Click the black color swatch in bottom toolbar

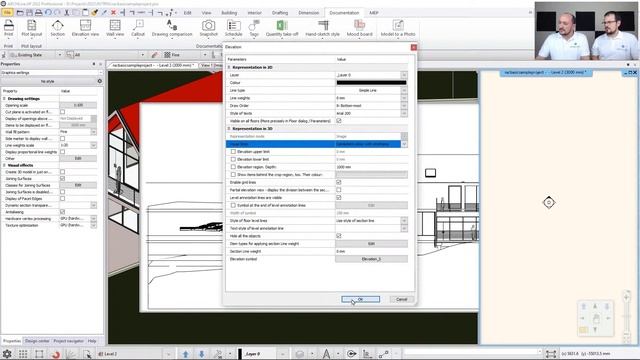(x=240, y=354)
